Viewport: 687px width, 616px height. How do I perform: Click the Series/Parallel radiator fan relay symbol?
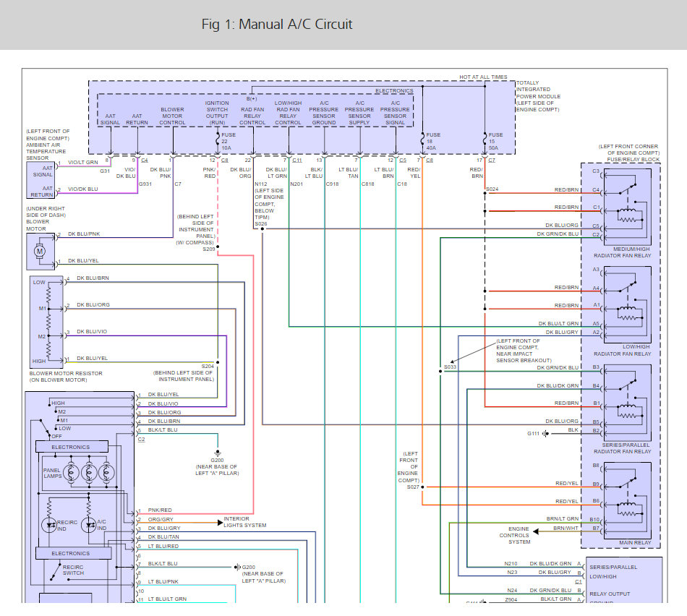(x=628, y=403)
